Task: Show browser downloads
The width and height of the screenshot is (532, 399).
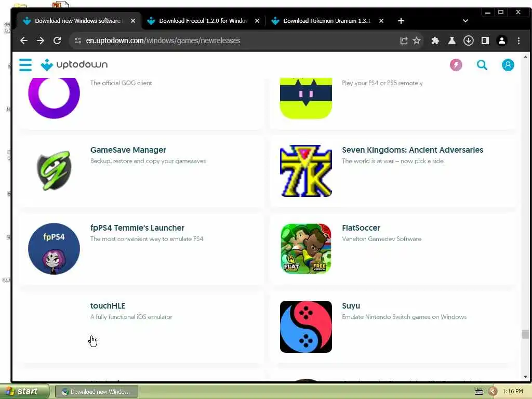Action: pos(468,41)
